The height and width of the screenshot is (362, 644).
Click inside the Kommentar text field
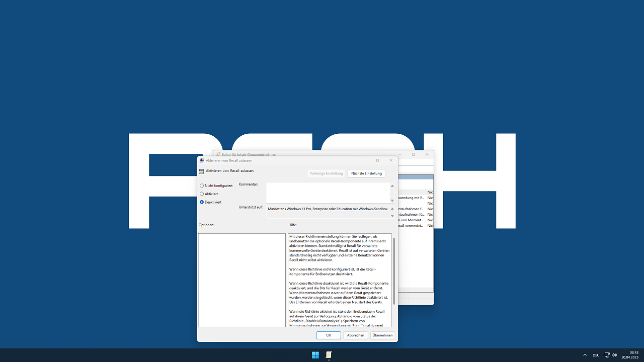click(x=328, y=193)
